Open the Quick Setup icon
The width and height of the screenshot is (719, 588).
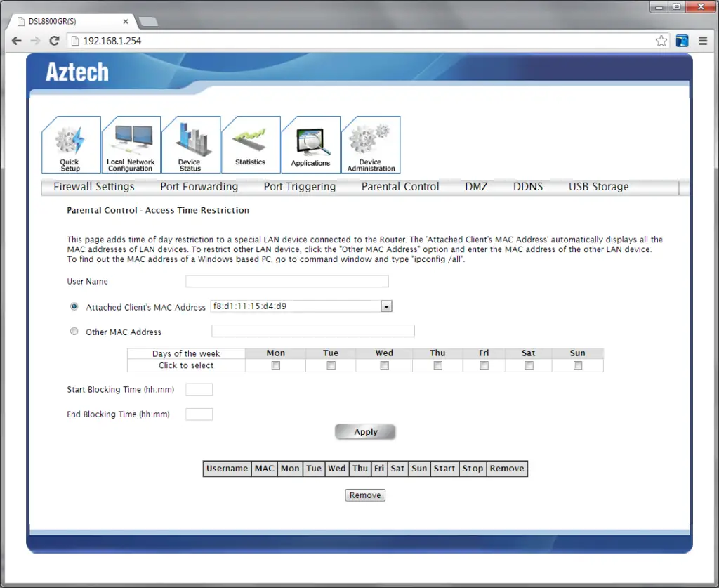pyautogui.click(x=71, y=145)
